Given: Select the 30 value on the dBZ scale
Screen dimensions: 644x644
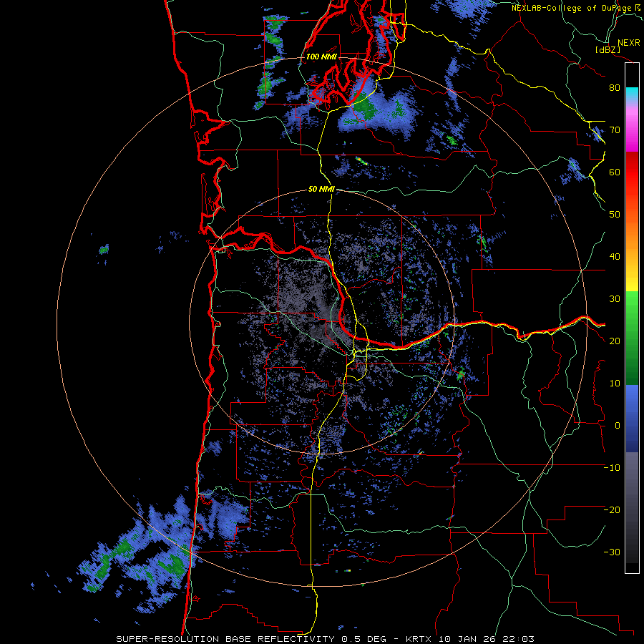Looking at the screenshot, I should [x=615, y=299].
